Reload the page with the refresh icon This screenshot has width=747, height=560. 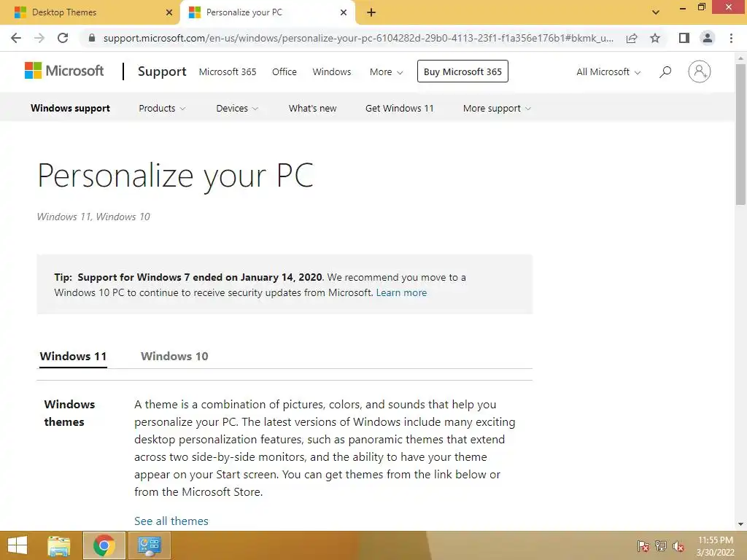(63, 38)
